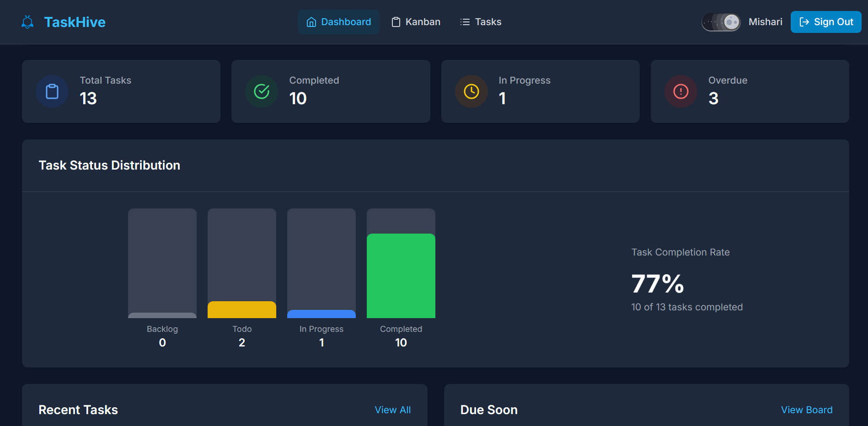868x426 pixels.
Task: Switch to the Tasks tab
Action: coord(481,22)
